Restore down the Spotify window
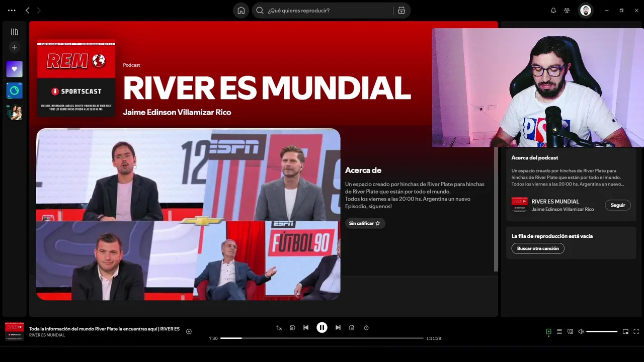Image resolution: width=644 pixels, height=362 pixels. pyautogui.click(x=621, y=10)
